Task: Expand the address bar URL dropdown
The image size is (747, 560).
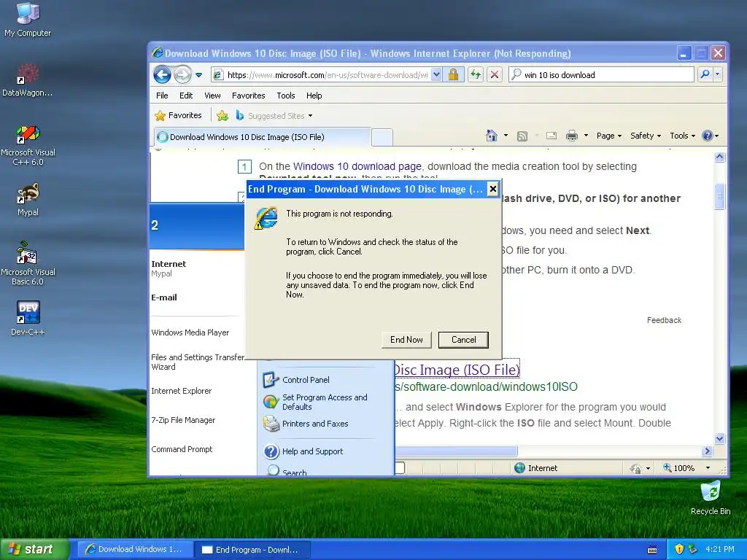Action: click(x=436, y=75)
